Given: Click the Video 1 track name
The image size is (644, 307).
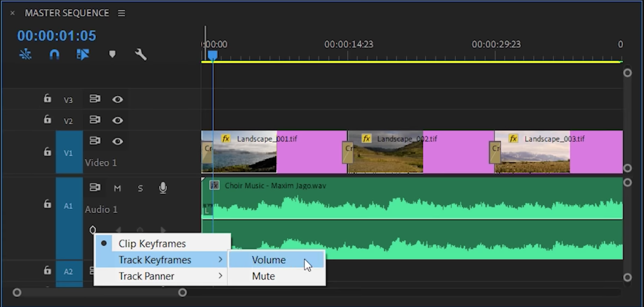Looking at the screenshot, I should click(x=101, y=163).
